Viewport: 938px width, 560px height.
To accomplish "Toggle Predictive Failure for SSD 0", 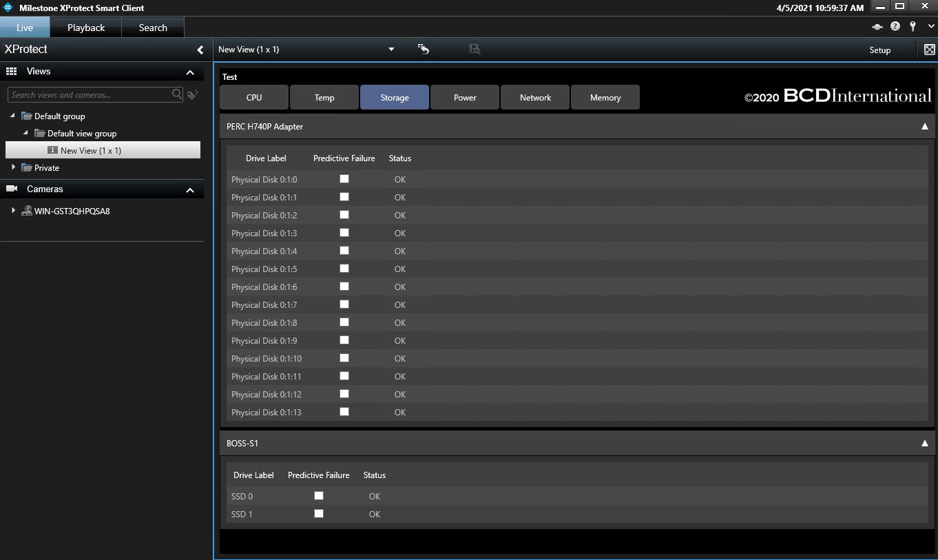I will pyautogui.click(x=319, y=496).
